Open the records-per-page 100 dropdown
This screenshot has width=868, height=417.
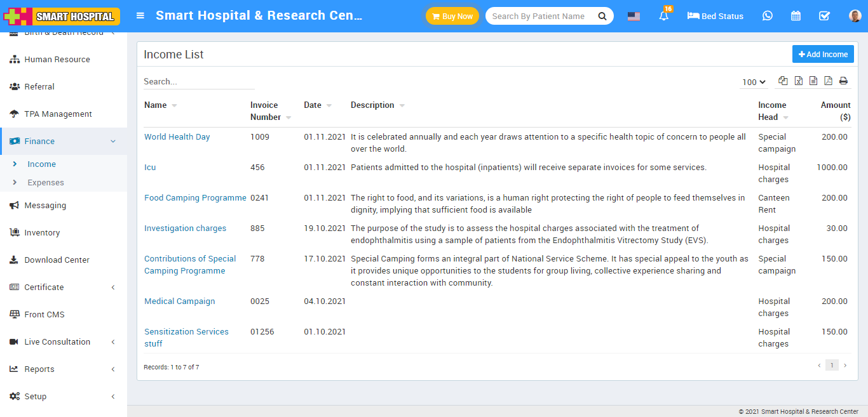click(x=754, y=82)
